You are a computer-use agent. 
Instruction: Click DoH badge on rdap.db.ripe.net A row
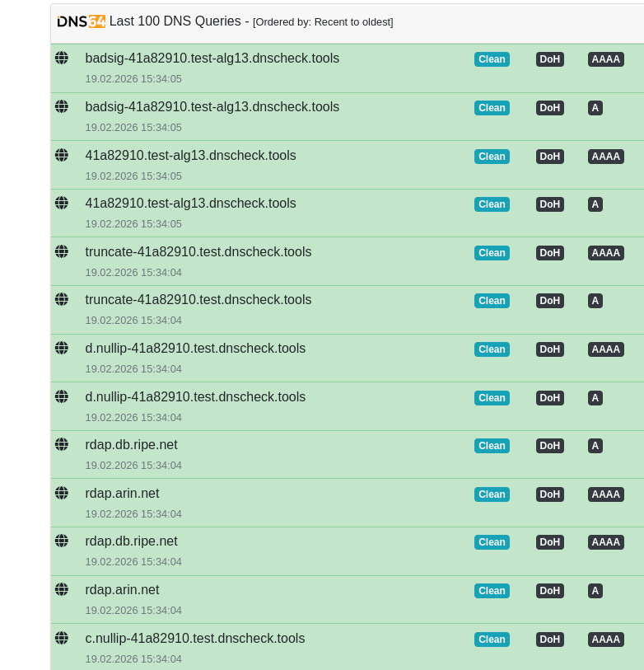(x=549, y=446)
